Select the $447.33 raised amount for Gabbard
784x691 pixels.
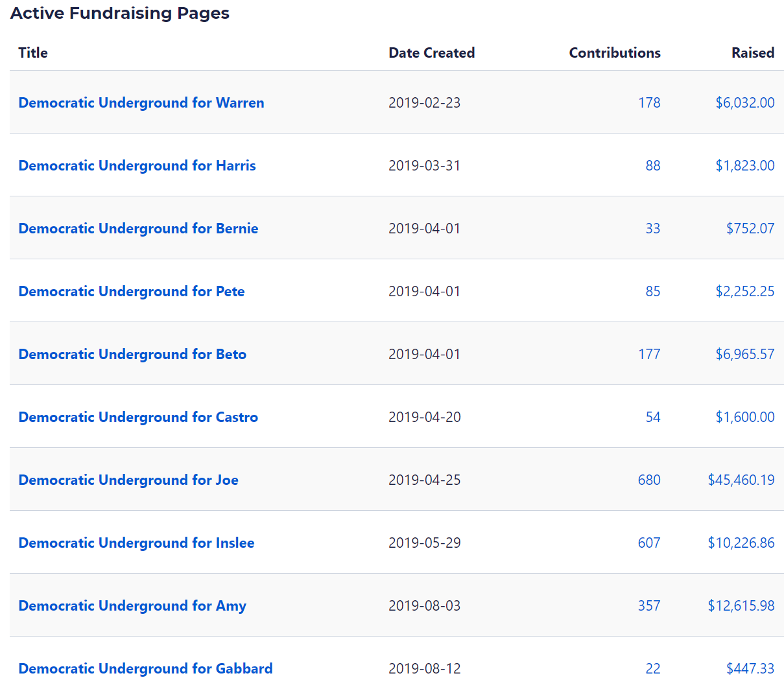(750, 668)
